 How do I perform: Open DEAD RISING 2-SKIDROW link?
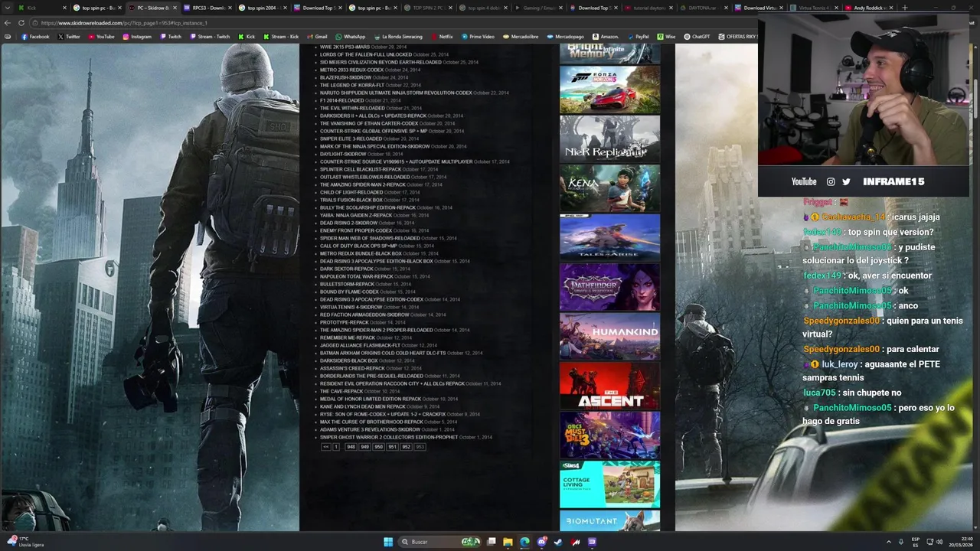tap(348, 223)
